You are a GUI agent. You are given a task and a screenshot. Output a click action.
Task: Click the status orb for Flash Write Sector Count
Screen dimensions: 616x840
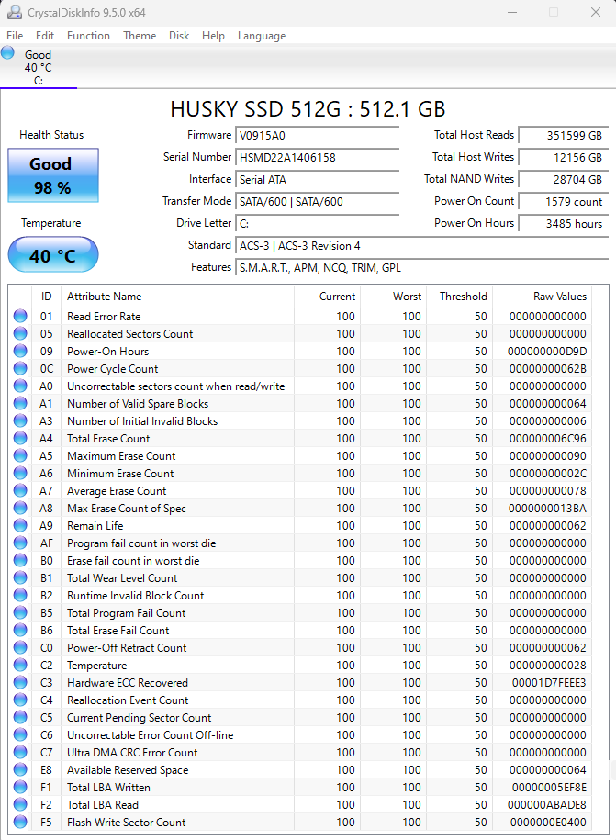pos(20,822)
